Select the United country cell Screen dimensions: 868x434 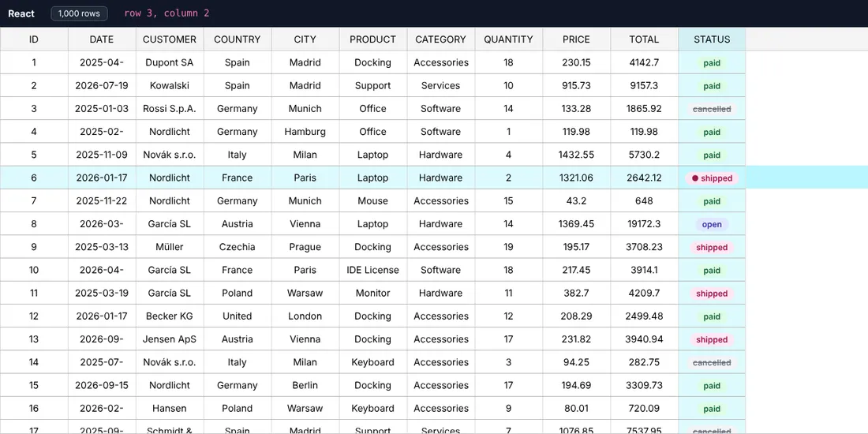pyautogui.click(x=238, y=316)
